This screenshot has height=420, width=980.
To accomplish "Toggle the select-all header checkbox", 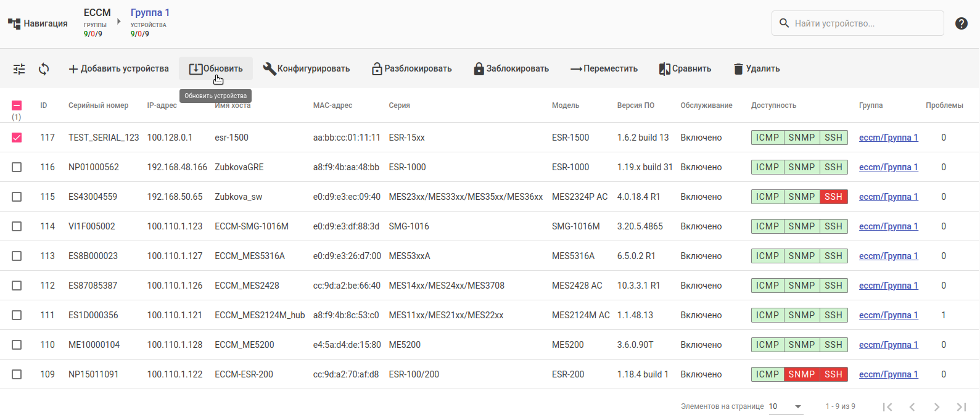I will click(x=17, y=105).
